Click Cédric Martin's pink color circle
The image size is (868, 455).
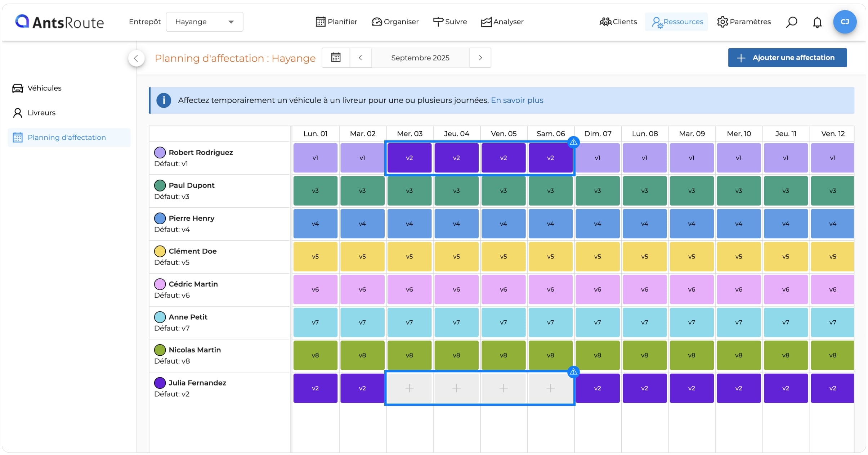click(x=160, y=284)
